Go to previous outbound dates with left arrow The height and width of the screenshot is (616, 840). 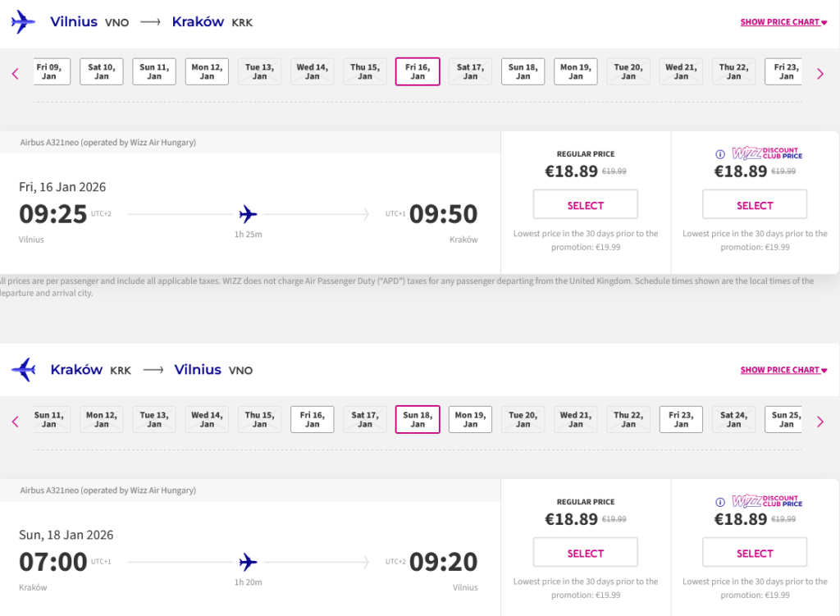[15, 74]
